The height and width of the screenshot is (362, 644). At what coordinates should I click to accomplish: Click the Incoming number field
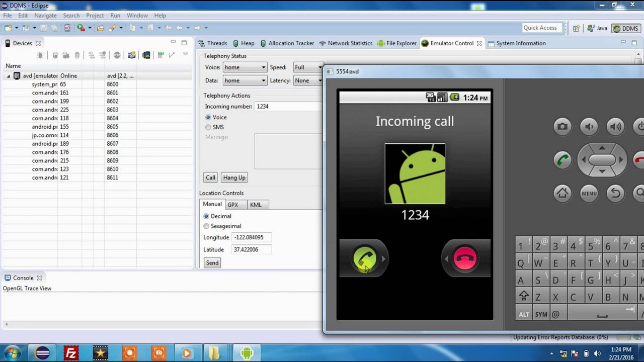pos(288,107)
